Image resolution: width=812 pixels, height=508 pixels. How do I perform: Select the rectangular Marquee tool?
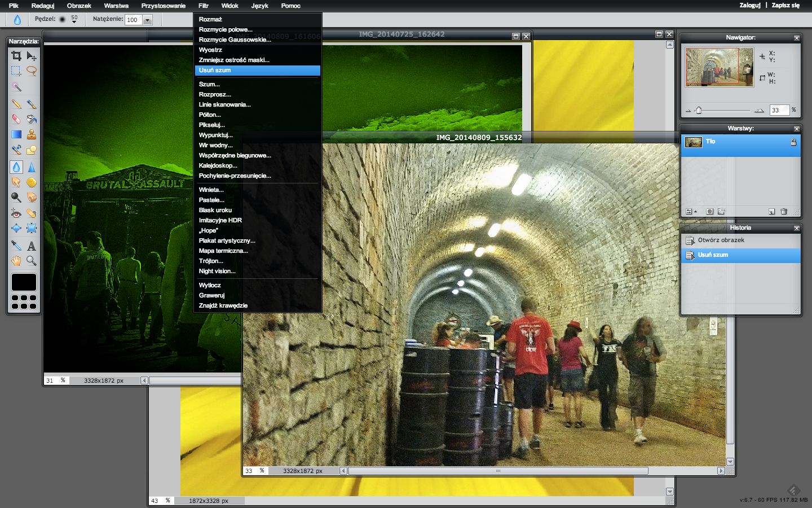coord(16,71)
